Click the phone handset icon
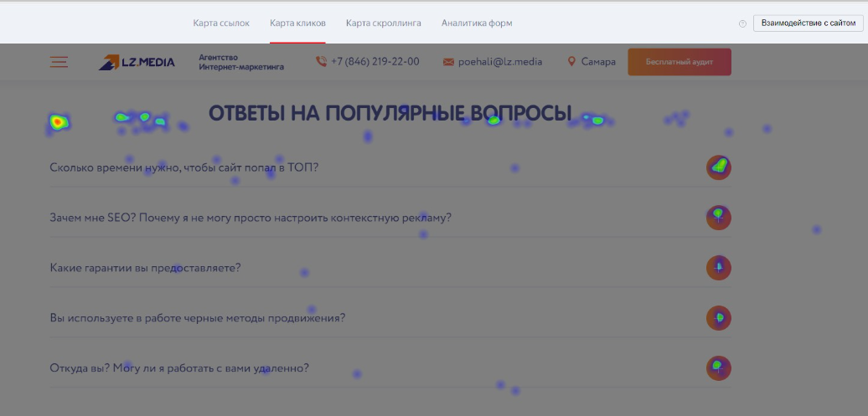Viewport: 868px width, 416px height. point(321,62)
